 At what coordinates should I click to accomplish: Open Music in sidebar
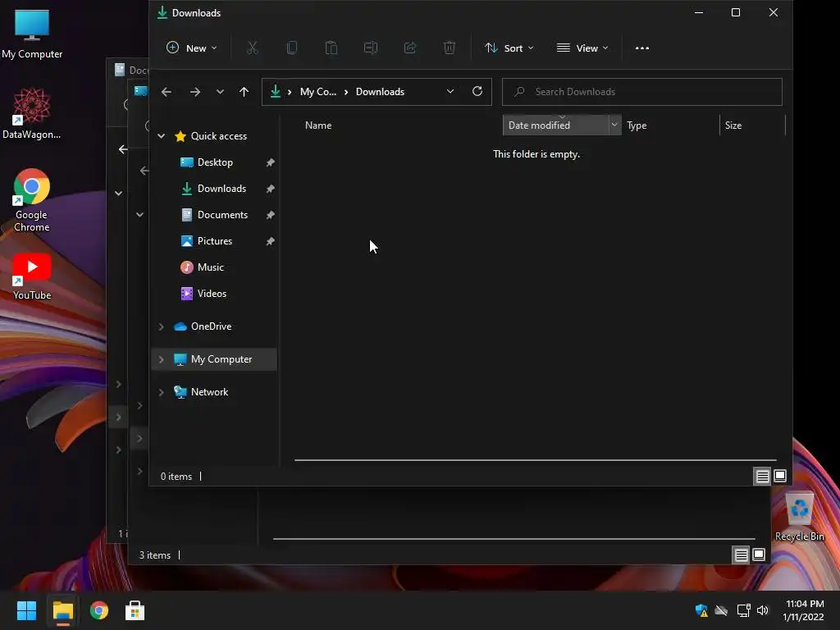[210, 267]
